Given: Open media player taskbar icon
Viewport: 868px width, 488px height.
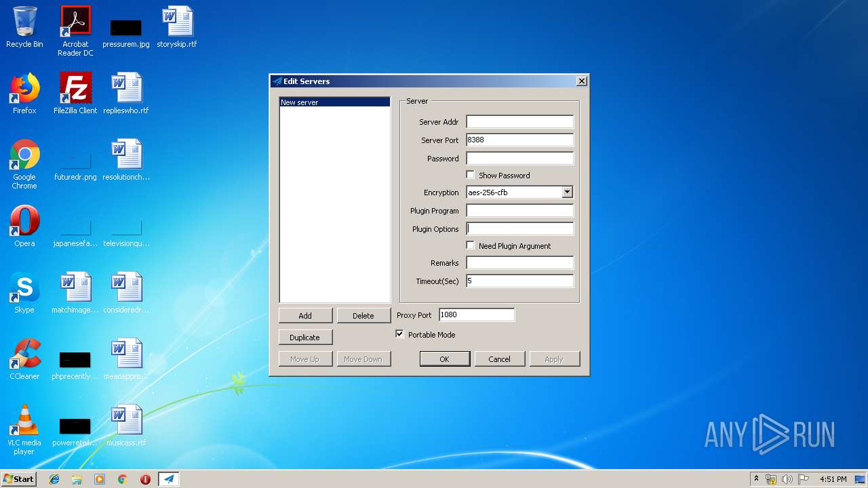Looking at the screenshot, I should pyautogui.click(x=100, y=479).
